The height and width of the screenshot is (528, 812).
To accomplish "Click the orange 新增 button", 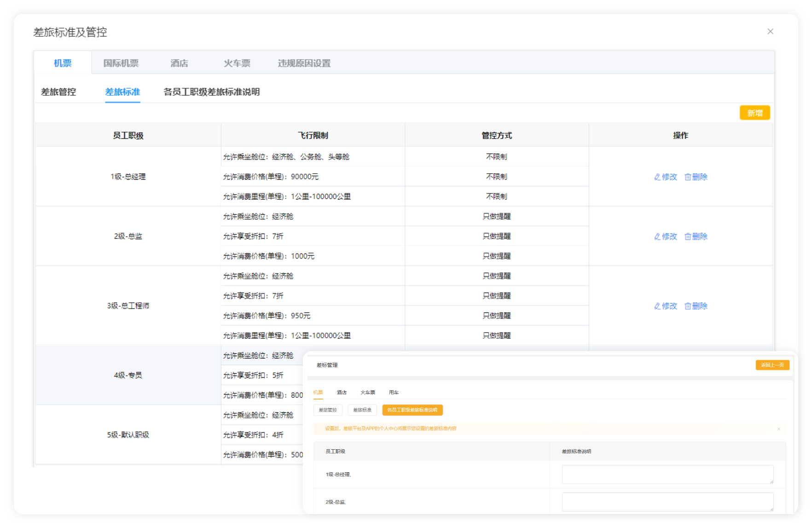I will click(x=754, y=113).
